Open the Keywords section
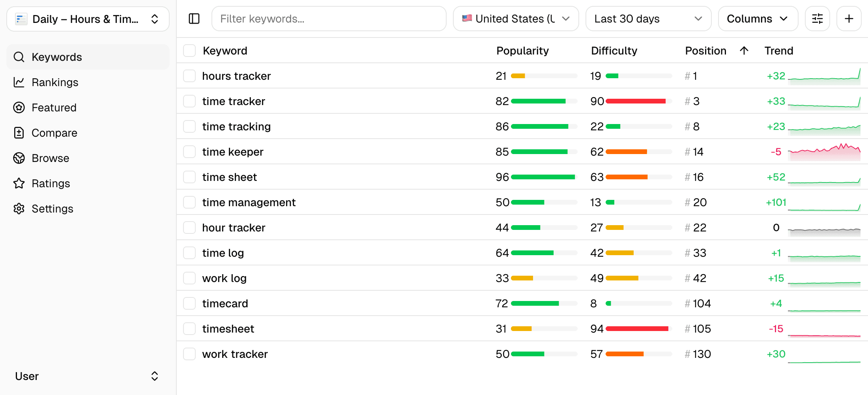This screenshot has width=868, height=395. tap(56, 57)
